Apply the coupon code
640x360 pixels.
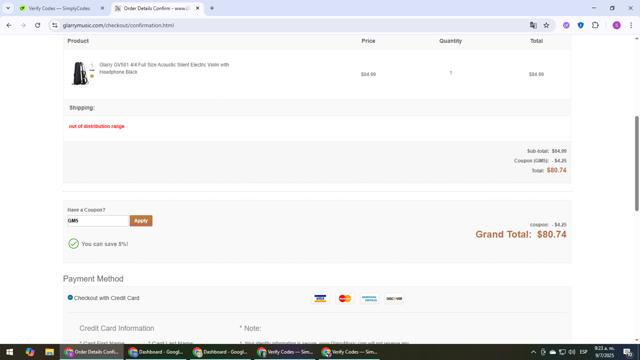[x=141, y=221]
